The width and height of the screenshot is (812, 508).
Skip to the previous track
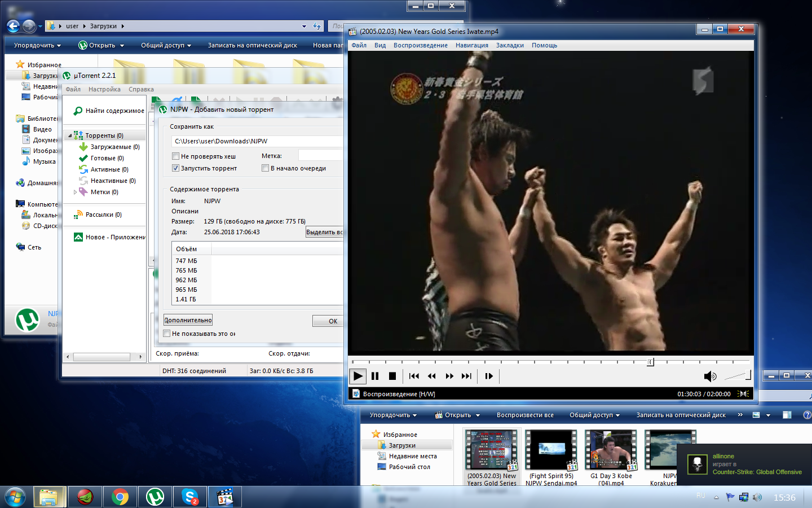coord(414,376)
